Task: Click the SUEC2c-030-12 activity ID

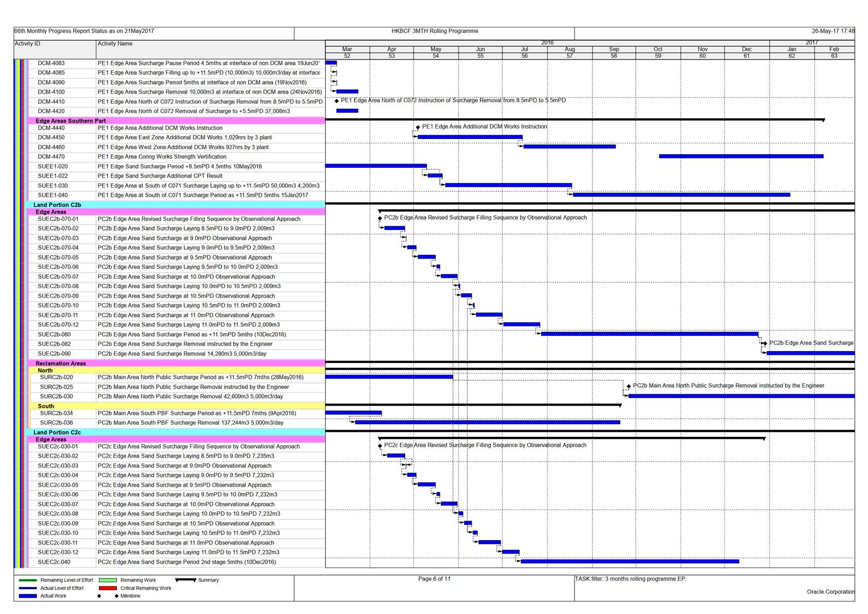Action: (58, 552)
